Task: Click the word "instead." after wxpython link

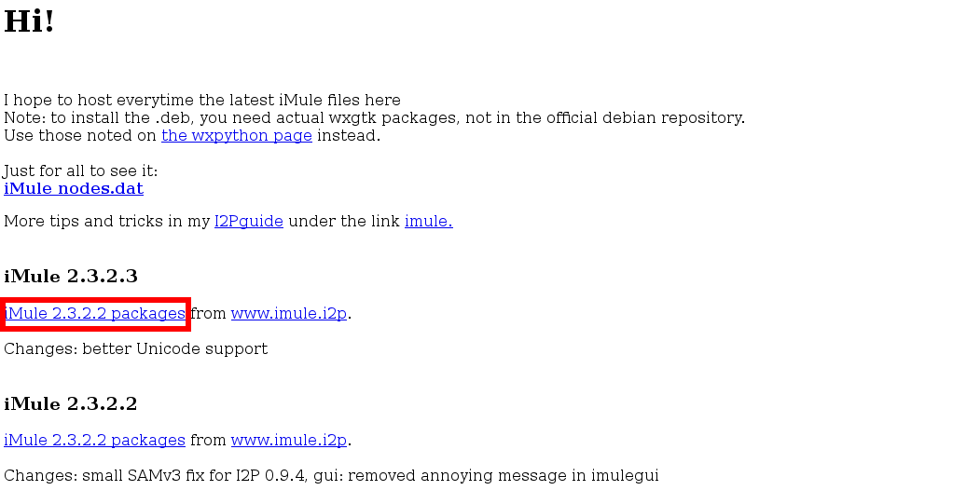Action: 349,136
